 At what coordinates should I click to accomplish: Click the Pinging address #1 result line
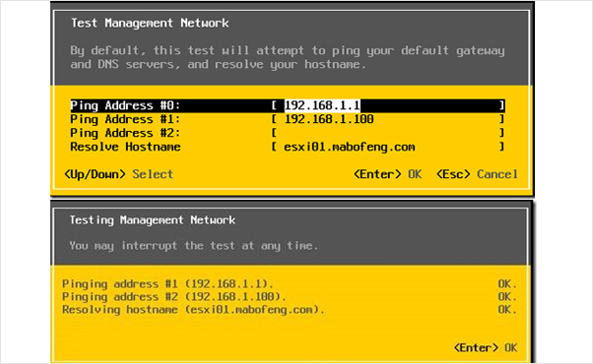click(167, 284)
